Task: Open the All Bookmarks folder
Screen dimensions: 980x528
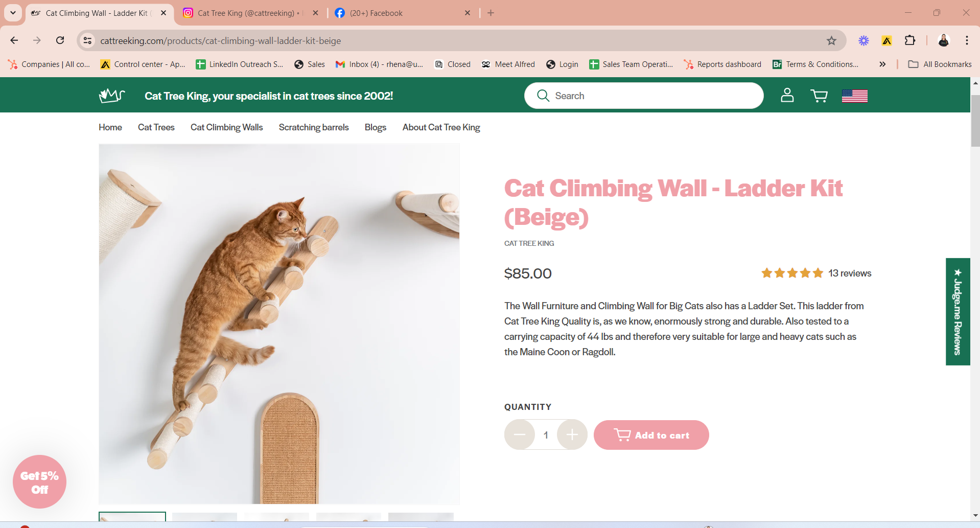Action: 940,64
